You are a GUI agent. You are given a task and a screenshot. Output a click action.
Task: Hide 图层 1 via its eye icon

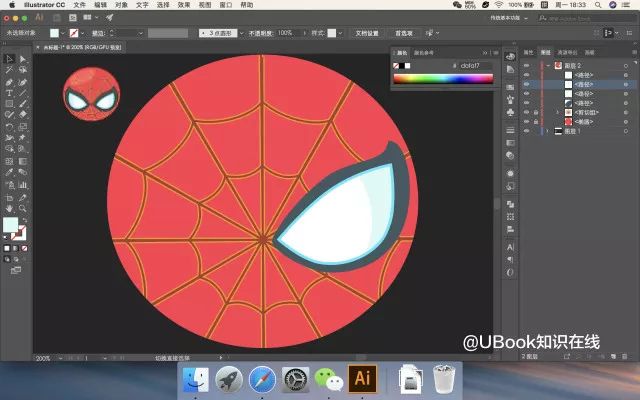pos(527,131)
